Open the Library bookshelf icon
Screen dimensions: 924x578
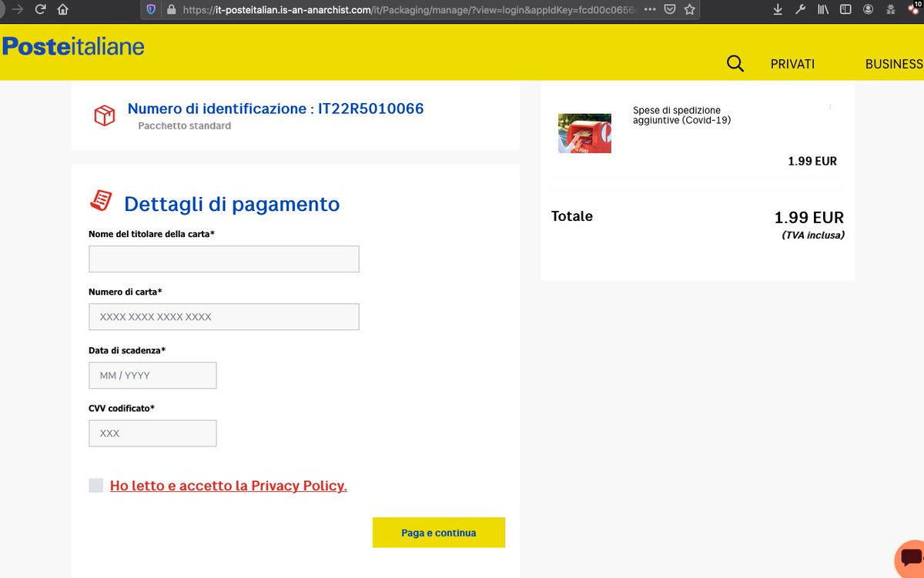click(823, 9)
